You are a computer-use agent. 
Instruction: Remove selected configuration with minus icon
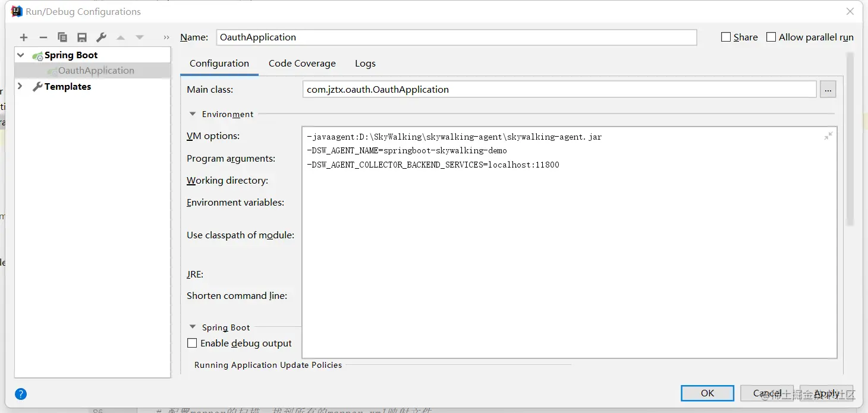[x=43, y=37]
